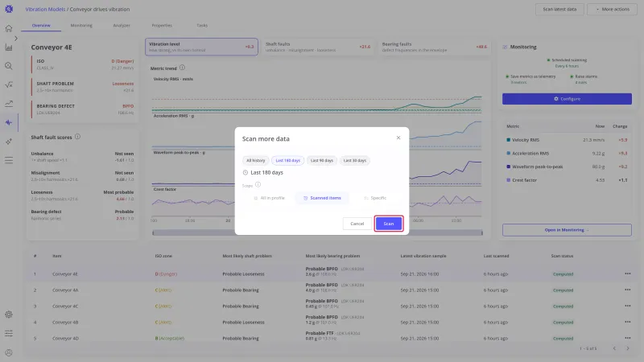Click the Looseness shaft fault score row

pos(82,195)
